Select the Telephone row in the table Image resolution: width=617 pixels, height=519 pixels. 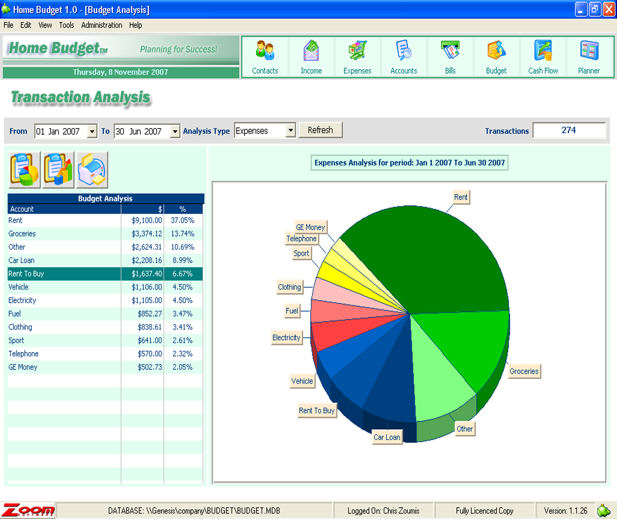(105, 354)
